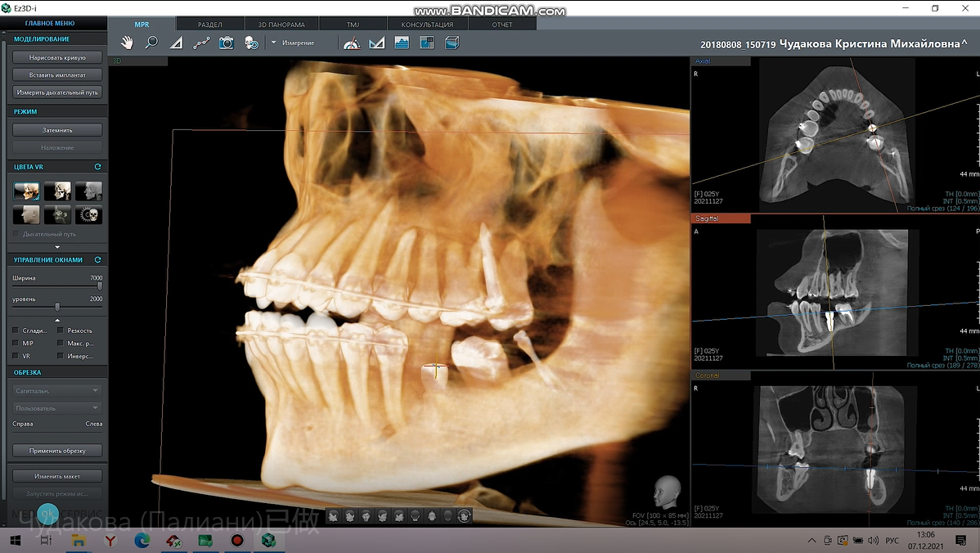The image size is (980, 553).
Task: Toggle the VR checkbox
Action: [16, 357]
